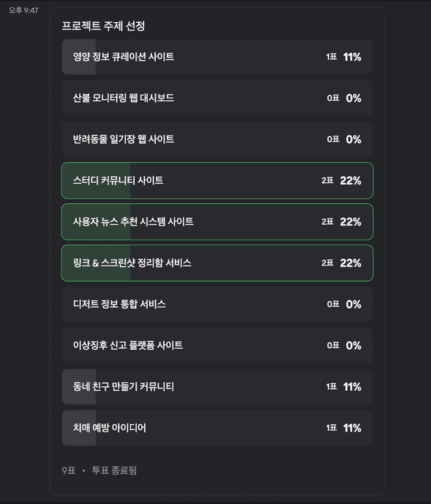Click the 11% result for 영양 정보 큐레이션

(352, 57)
